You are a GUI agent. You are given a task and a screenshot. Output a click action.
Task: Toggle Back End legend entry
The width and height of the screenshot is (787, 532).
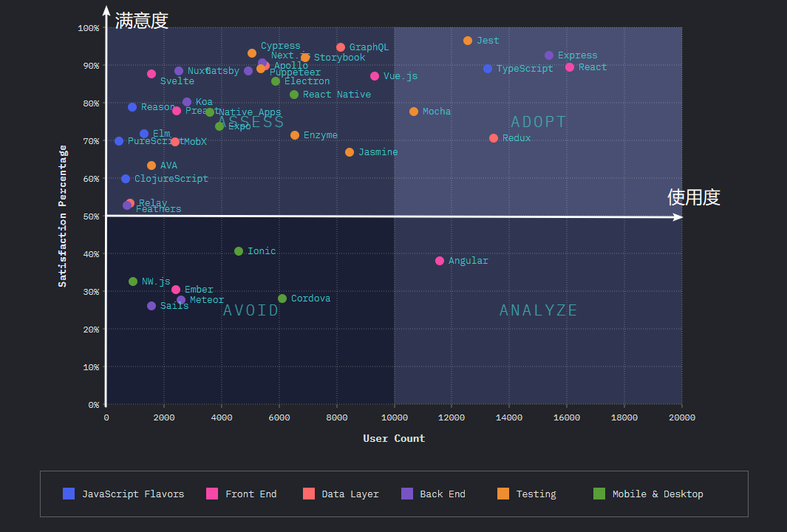[x=433, y=494]
